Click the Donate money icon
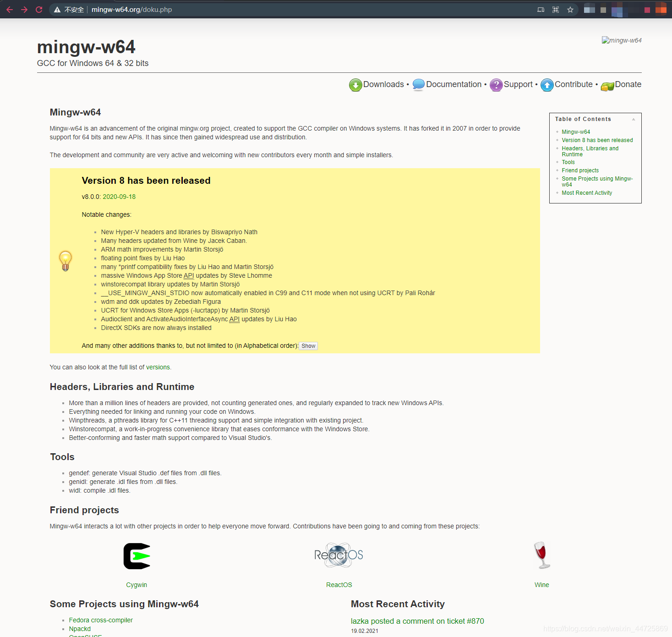The width and height of the screenshot is (672, 637). point(607,86)
